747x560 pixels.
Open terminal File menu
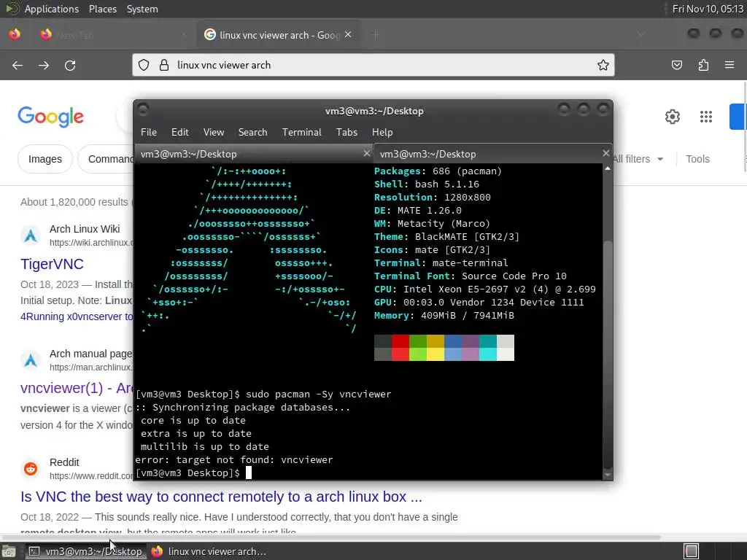[x=149, y=133]
